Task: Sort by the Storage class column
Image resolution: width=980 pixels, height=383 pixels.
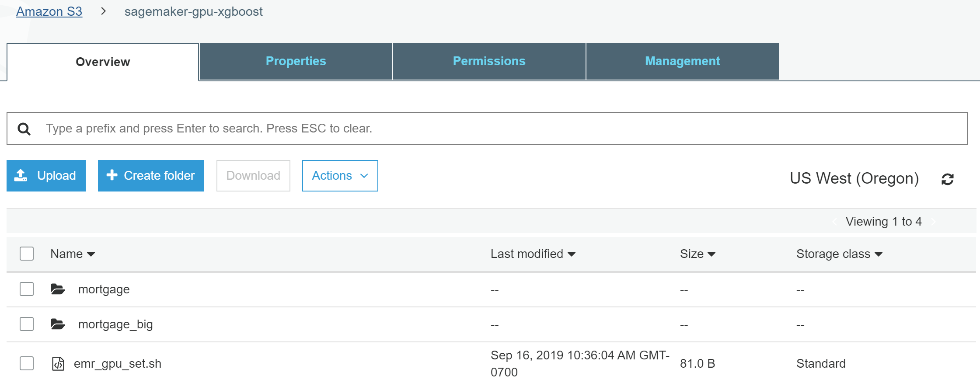Action: click(839, 254)
